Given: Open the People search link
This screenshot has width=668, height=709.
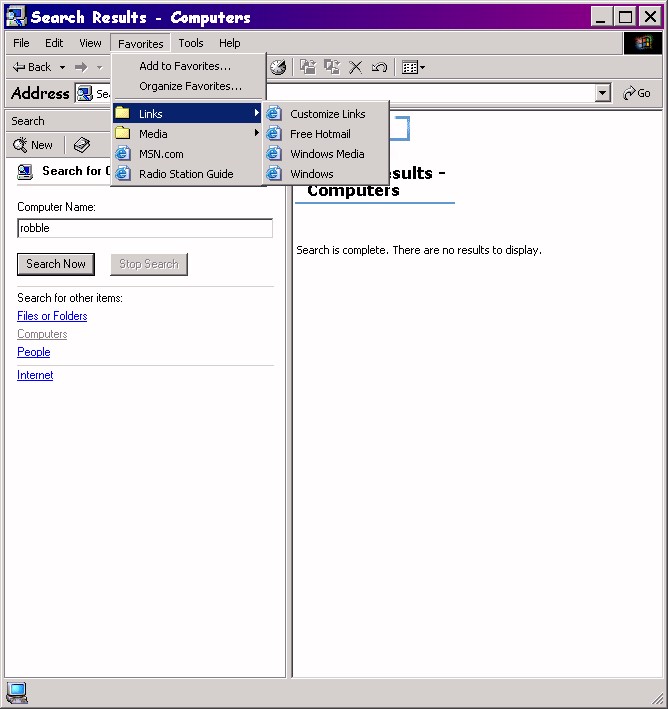Looking at the screenshot, I should 33,352.
